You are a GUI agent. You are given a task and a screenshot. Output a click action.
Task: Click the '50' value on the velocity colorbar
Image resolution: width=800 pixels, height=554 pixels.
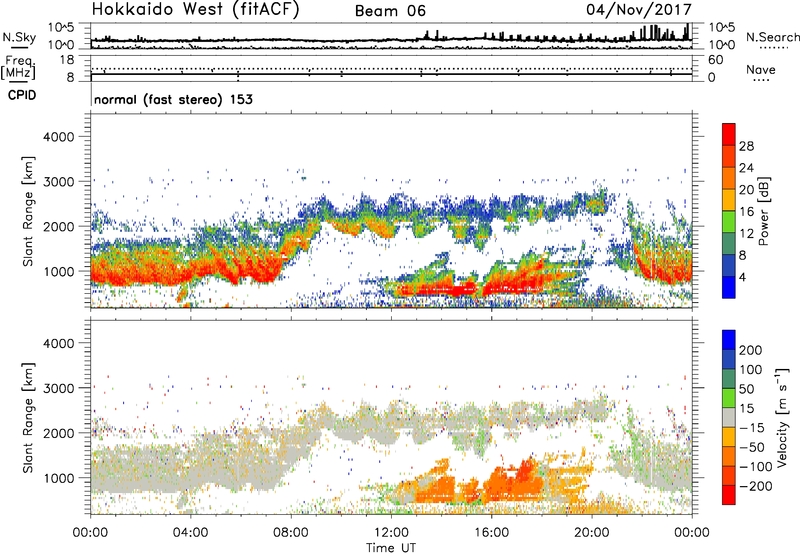coord(747,389)
